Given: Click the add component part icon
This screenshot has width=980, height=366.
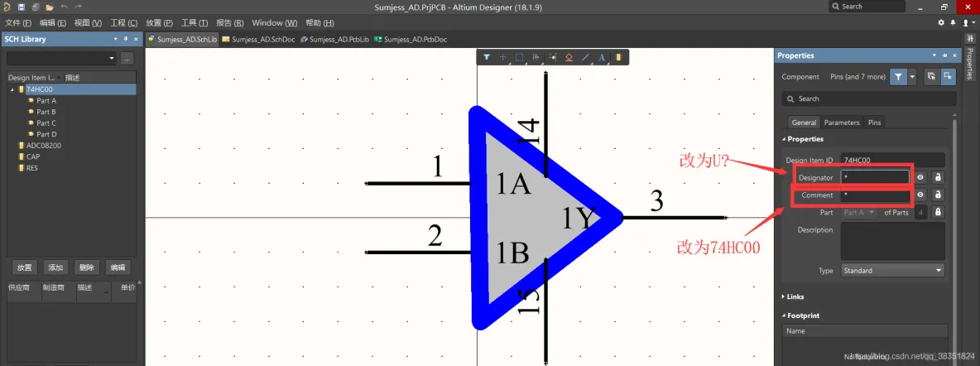Looking at the screenshot, I should click(x=619, y=57).
